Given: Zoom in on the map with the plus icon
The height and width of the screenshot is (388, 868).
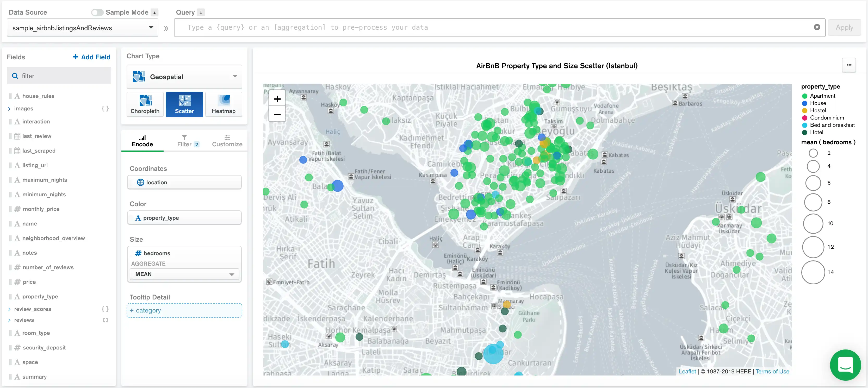Looking at the screenshot, I should pos(277,99).
